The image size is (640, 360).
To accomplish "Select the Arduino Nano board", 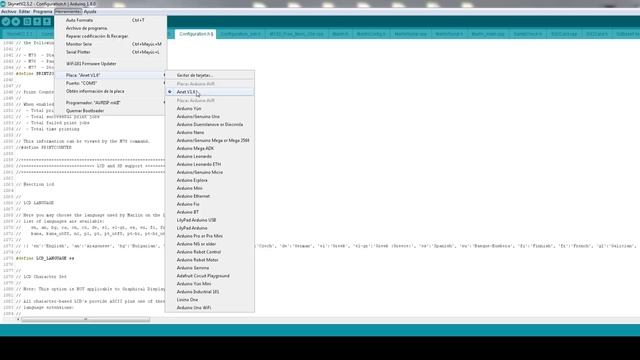I will pos(210,133).
